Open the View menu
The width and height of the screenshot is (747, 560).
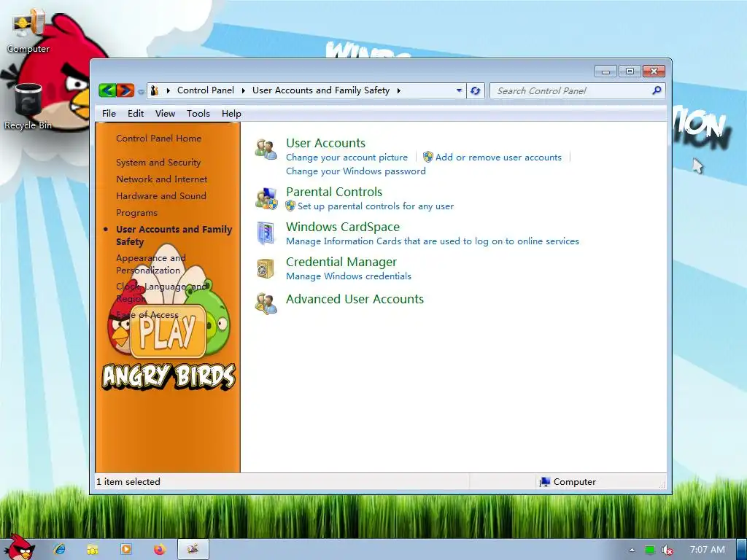click(165, 113)
